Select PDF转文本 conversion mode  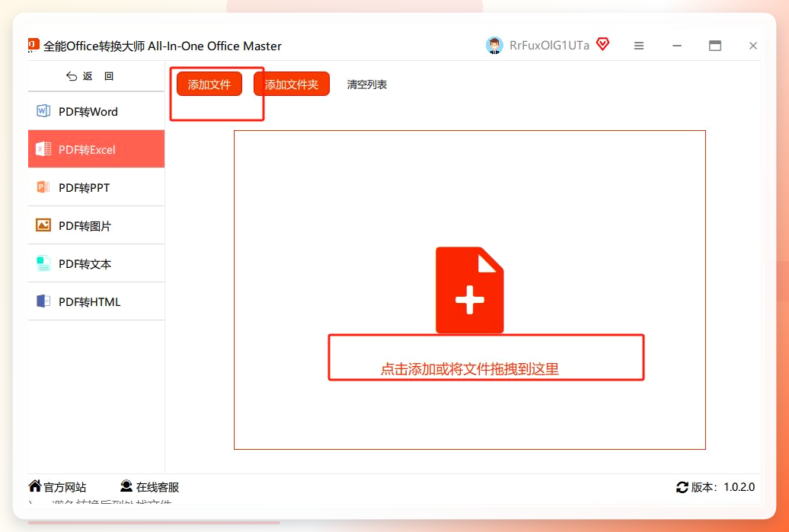[97, 263]
